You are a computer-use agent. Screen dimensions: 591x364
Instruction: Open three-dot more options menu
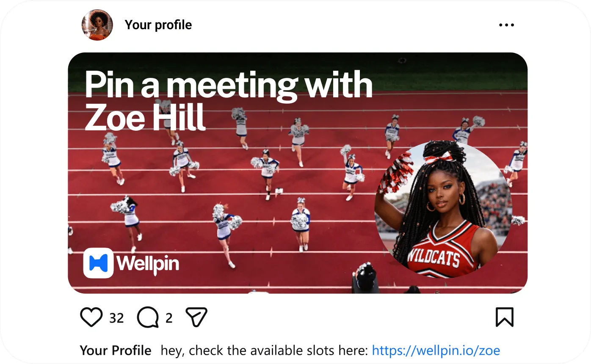click(x=506, y=25)
